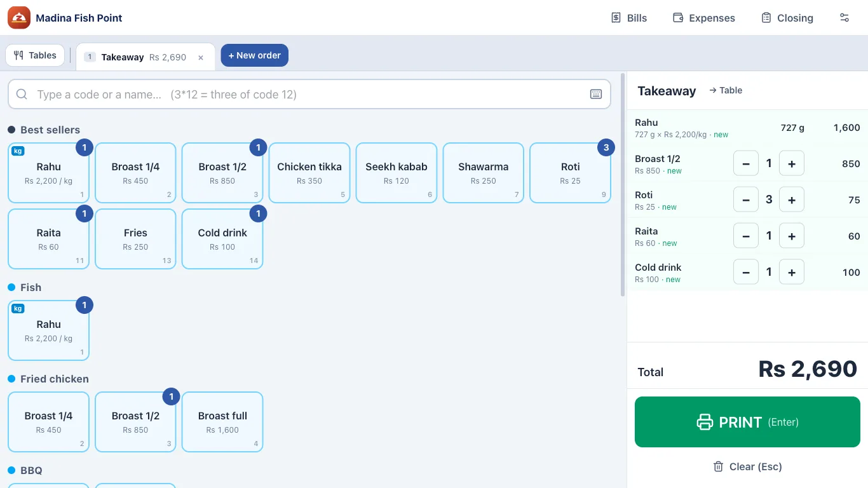Move the order to a table

(x=726, y=90)
